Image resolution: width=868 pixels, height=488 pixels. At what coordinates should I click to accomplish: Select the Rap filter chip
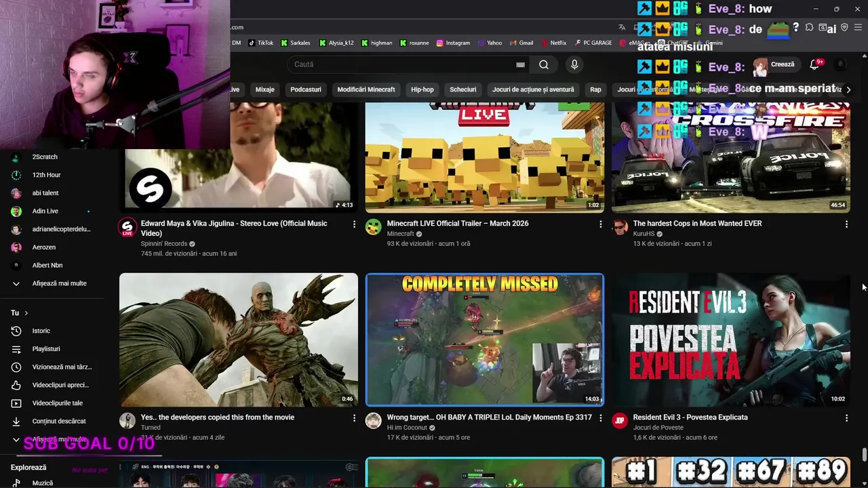pos(595,89)
